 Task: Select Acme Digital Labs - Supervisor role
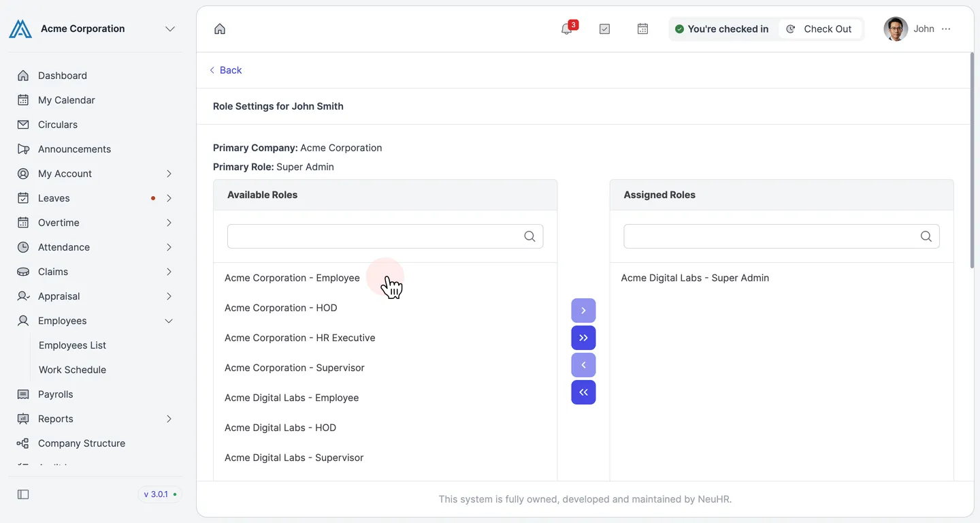click(385, 458)
